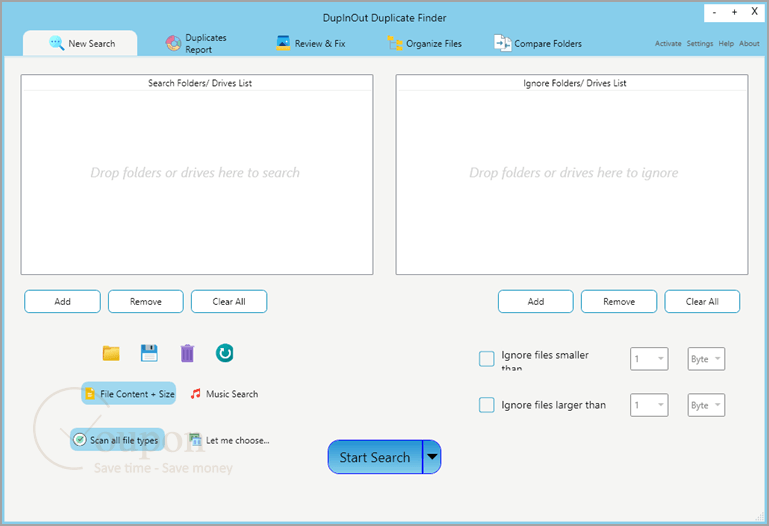Enable Ignore files smaller than checkbox
Viewport: 769px width, 526px height.
(487, 359)
